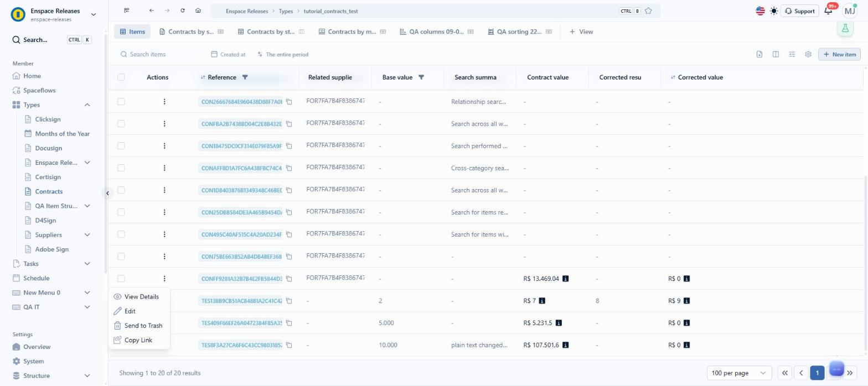Open actions menu for CON26667684E960438D88F7A0 row
Image resolution: width=868 pixels, height=386 pixels.
pyautogui.click(x=164, y=102)
